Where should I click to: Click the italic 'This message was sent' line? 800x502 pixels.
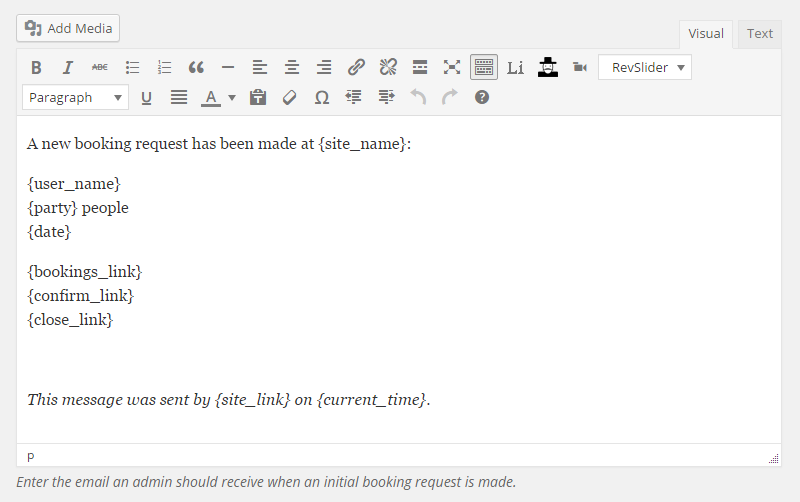(229, 399)
